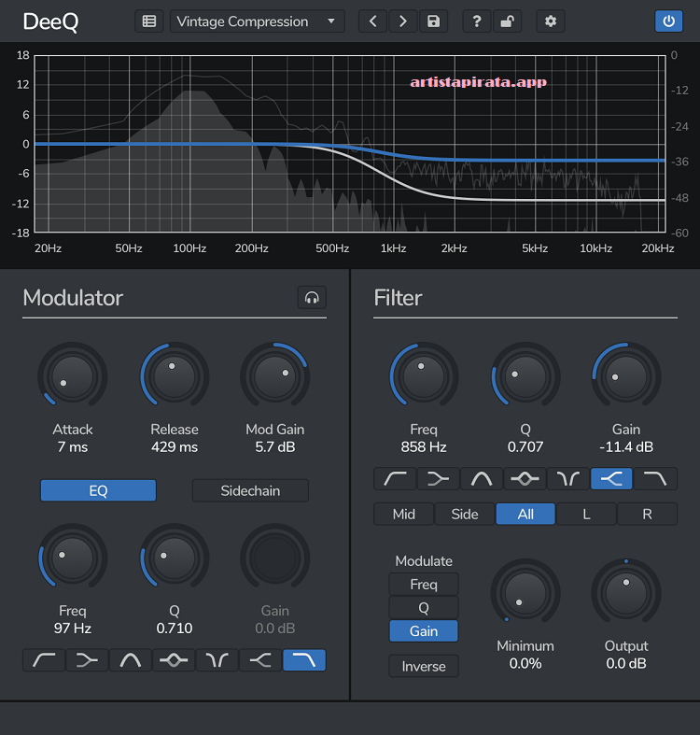Switch channel mode to Mid
Screen dimensions: 700x735
[x=404, y=514]
